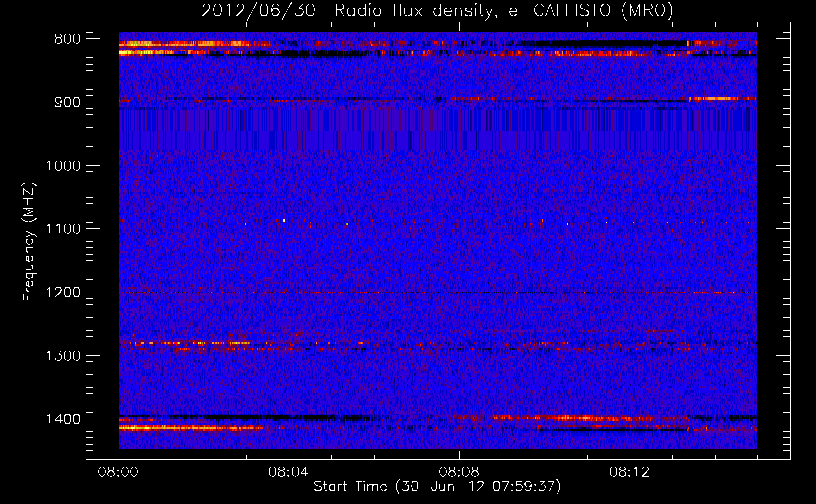Select the '1300' frequency tick label

coord(63,356)
